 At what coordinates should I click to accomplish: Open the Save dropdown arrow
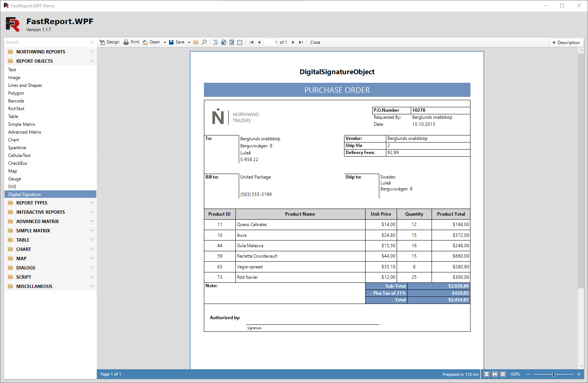click(x=189, y=42)
